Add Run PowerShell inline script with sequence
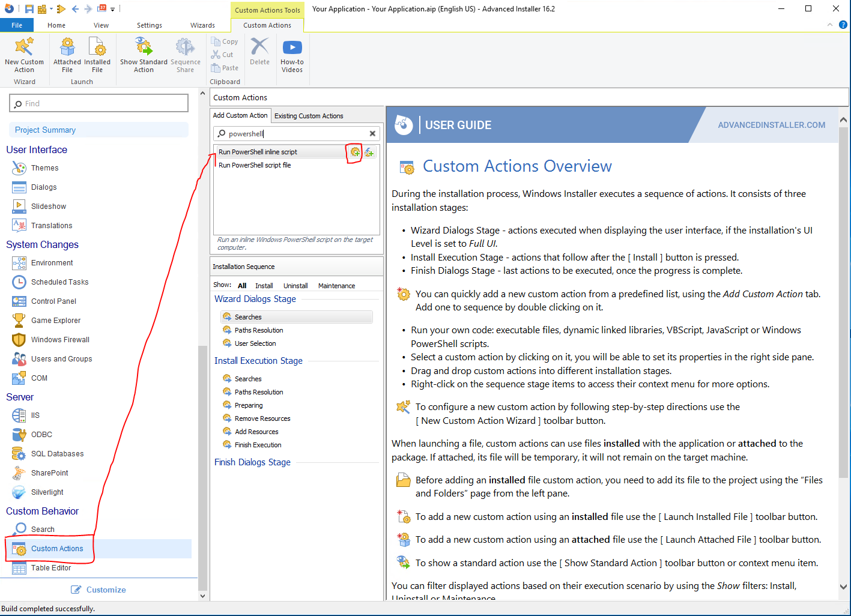The width and height of the screenshot is (851, 616). point(355,152)
